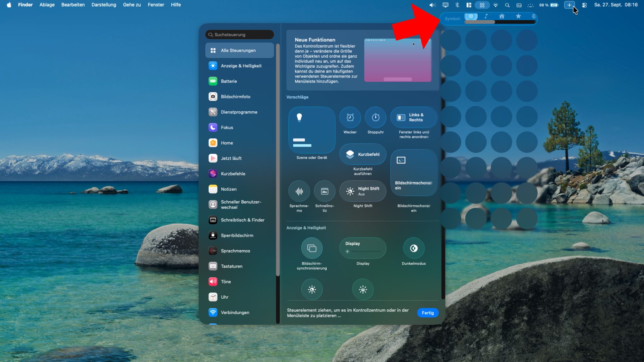Choose the house symbol in Symbol picker
Screen dimensions: 644x362
[x=502, y=16]
